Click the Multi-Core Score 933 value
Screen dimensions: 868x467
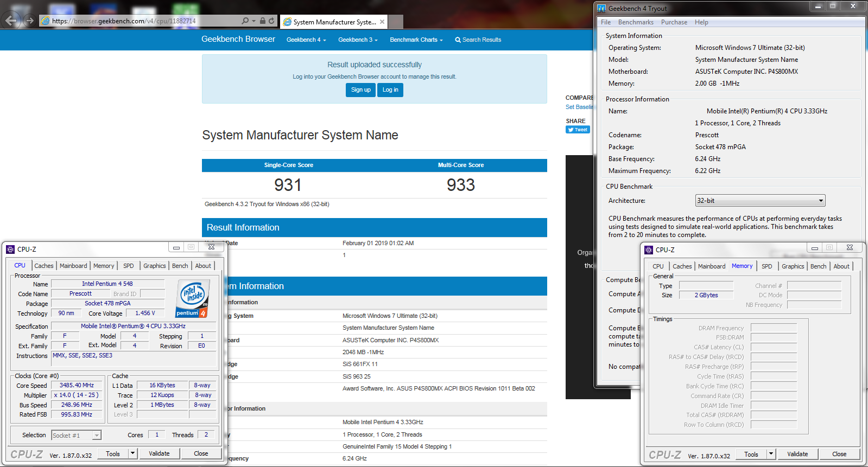461,185
